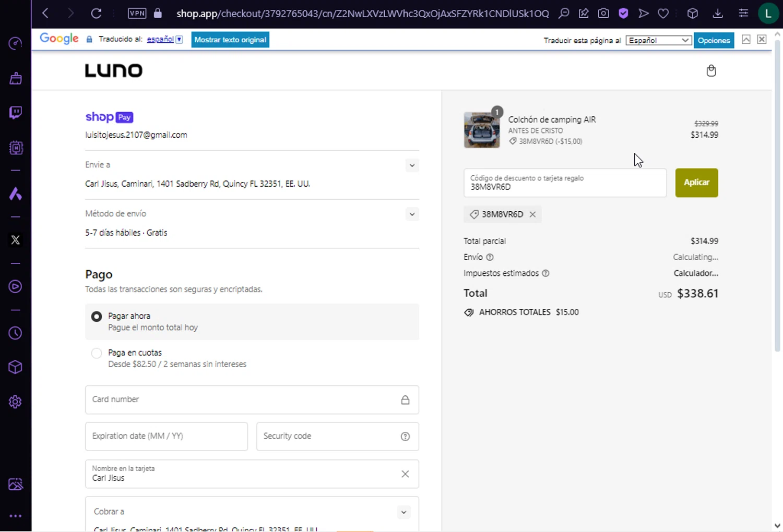The width and height of the screenshot is (783, 532).
Task: Open the player sidebar icon
Action: [x=15, y=286]
